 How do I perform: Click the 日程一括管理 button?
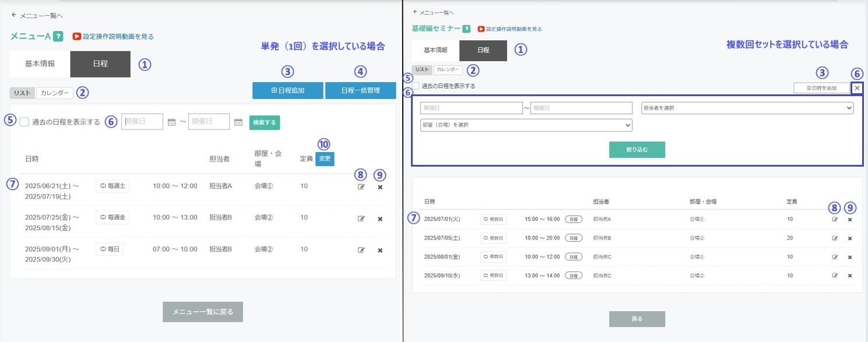click(x=360, y=90)
